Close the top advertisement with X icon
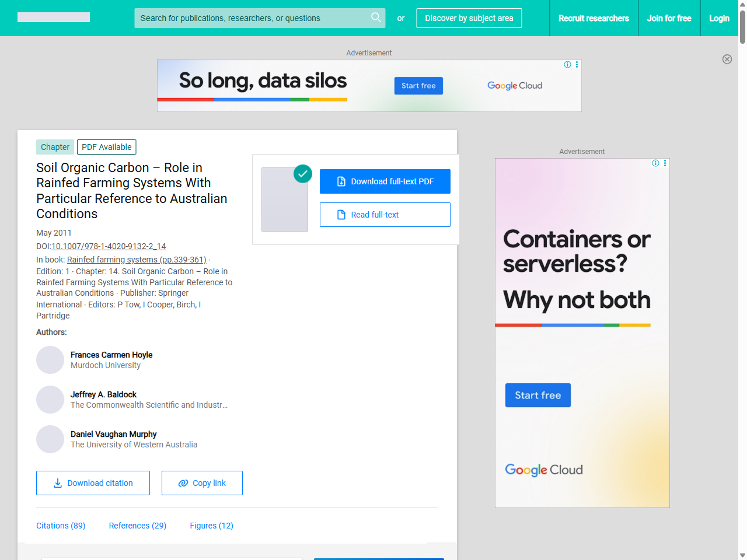The height and width of the screenshot is (560, 747). click(x=727, y=59)
